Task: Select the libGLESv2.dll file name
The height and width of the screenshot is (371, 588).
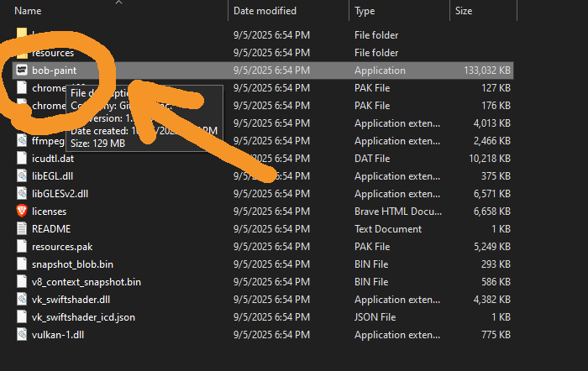Action: 60,194
